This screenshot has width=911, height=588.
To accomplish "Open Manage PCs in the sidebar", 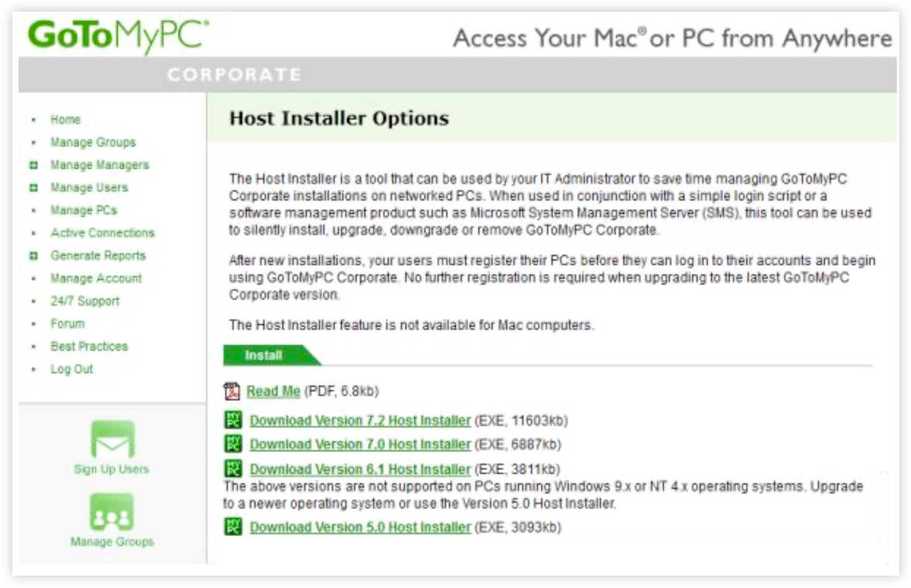I will coord(83,210).
